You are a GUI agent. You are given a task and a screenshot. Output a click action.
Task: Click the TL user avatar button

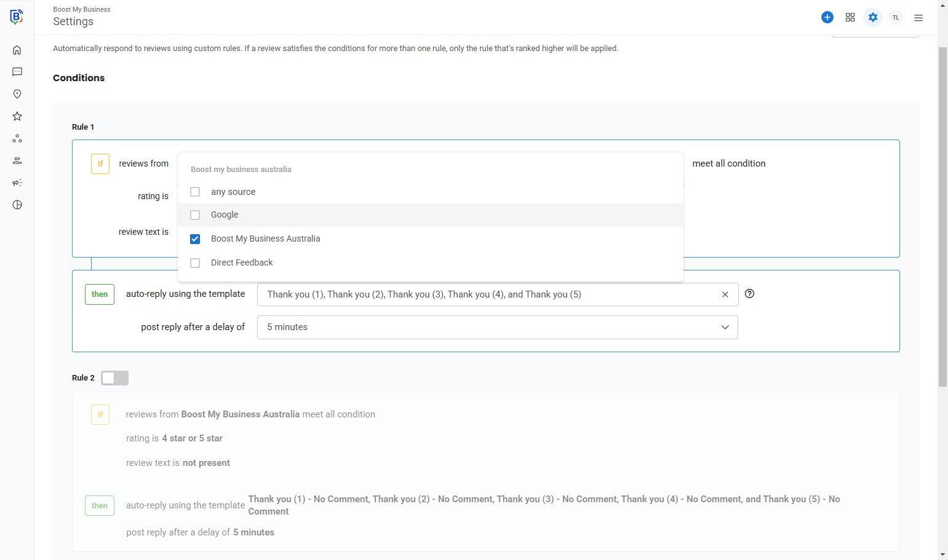[x=895, y=17]
